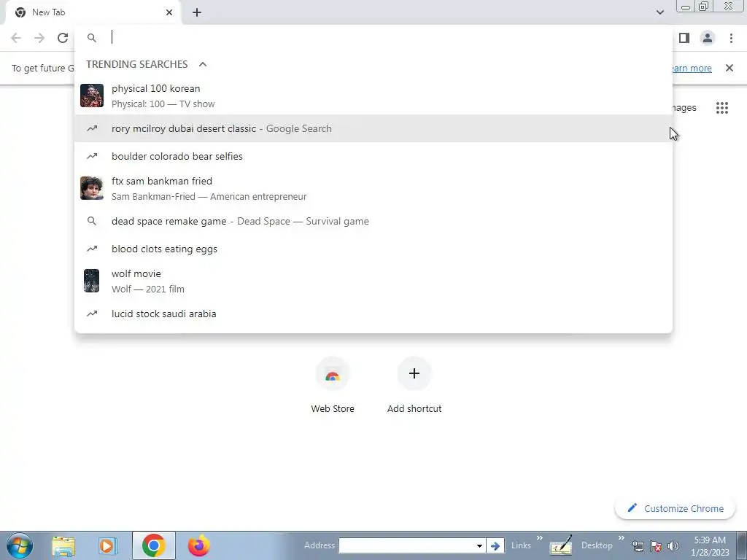Viewport: 747px width, 560px height.
Task: Close the New Tab tab
Action: pos(169,13)
